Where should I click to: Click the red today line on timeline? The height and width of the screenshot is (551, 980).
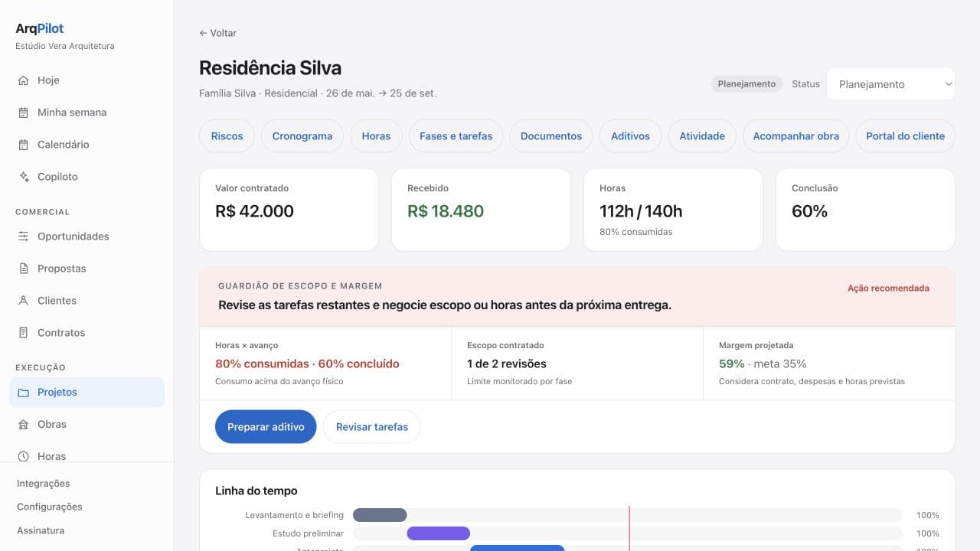[x=629, y=528]
